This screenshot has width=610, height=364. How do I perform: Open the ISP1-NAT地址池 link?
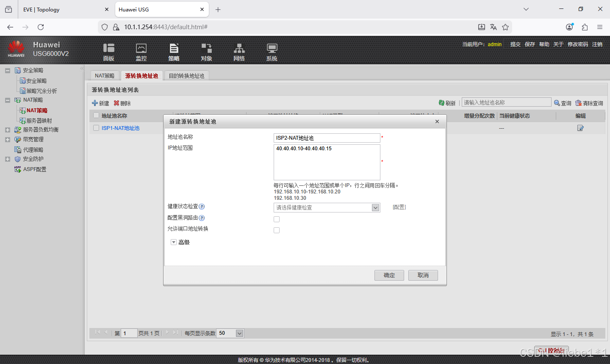point(120,128)
